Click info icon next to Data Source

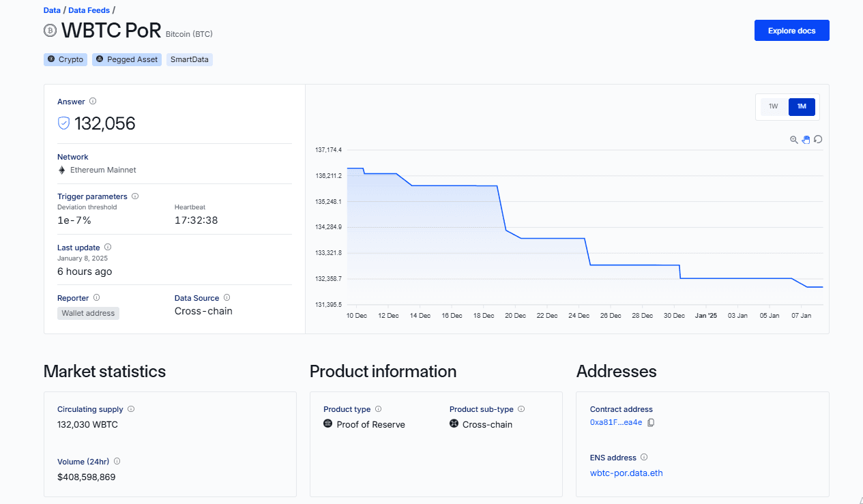tap(227, 298)
